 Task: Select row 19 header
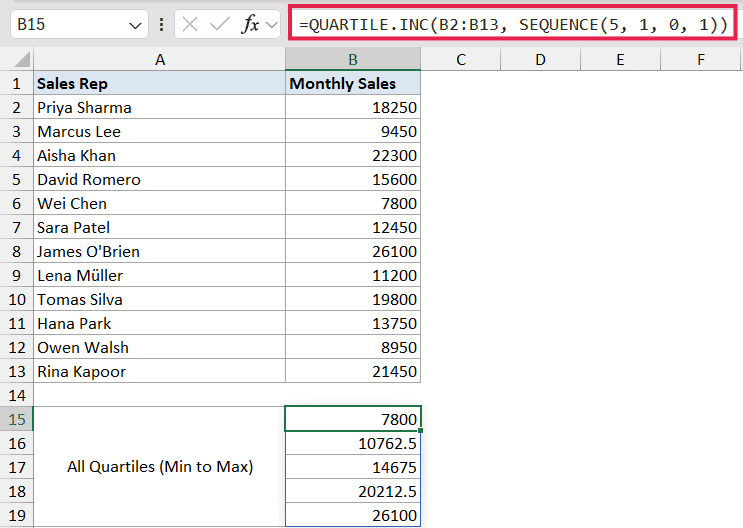tap(17, 515)
